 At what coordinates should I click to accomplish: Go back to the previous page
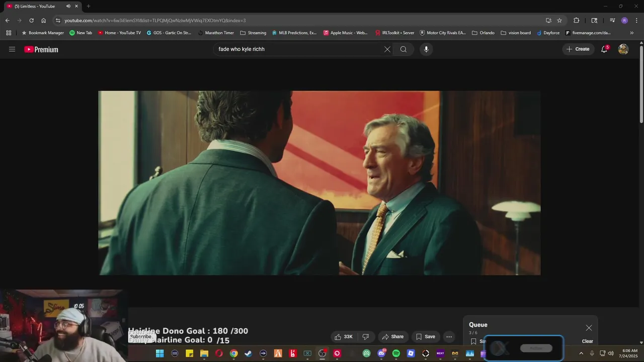coord(7,21)
